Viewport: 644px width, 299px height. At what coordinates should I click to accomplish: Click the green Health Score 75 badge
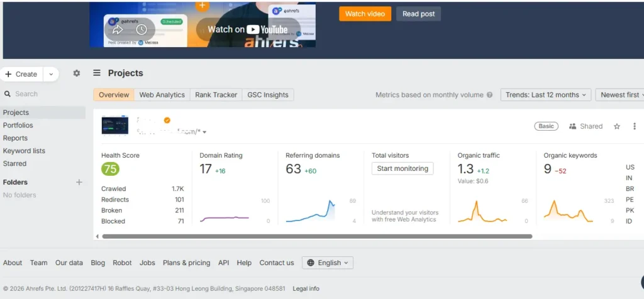[110, 168]
